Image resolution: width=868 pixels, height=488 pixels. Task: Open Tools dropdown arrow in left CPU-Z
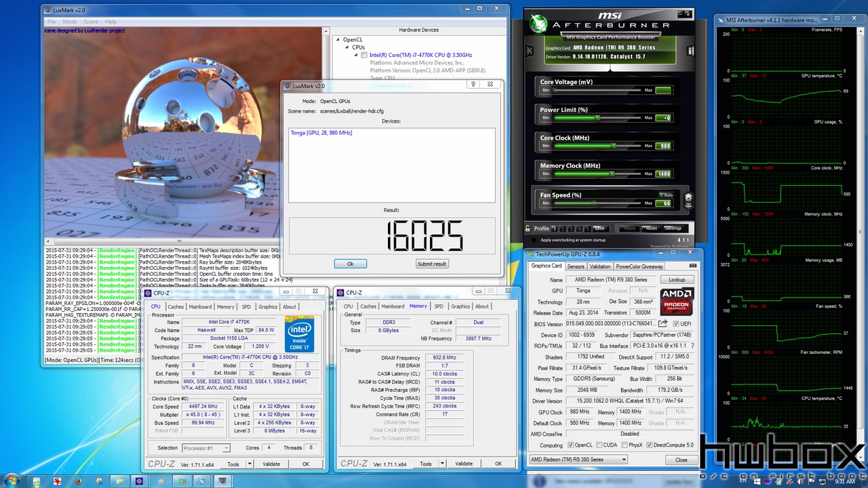[x=250, y=464]
